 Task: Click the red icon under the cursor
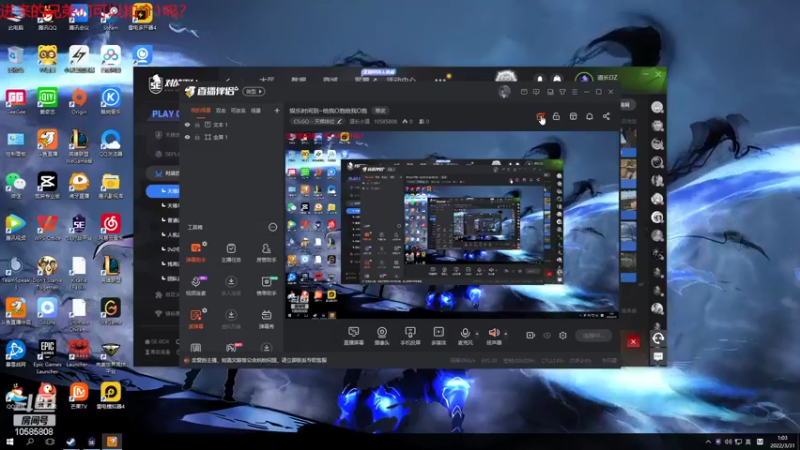540,116
